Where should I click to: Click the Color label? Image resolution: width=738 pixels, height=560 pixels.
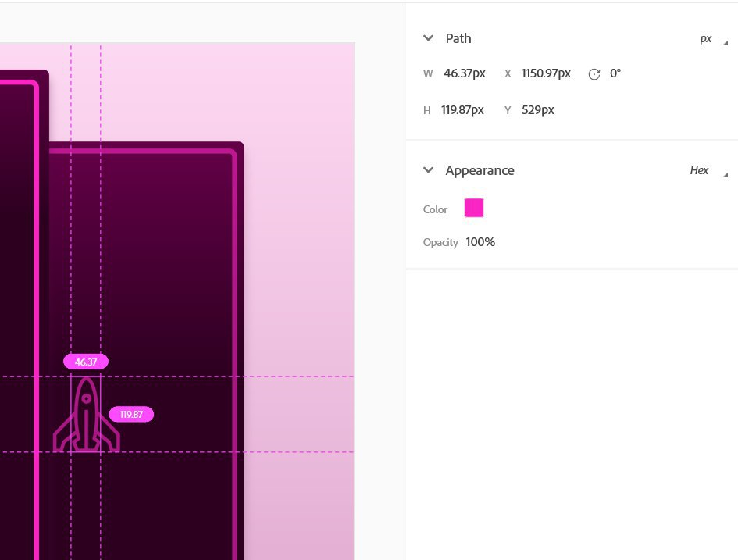(435, 209)
